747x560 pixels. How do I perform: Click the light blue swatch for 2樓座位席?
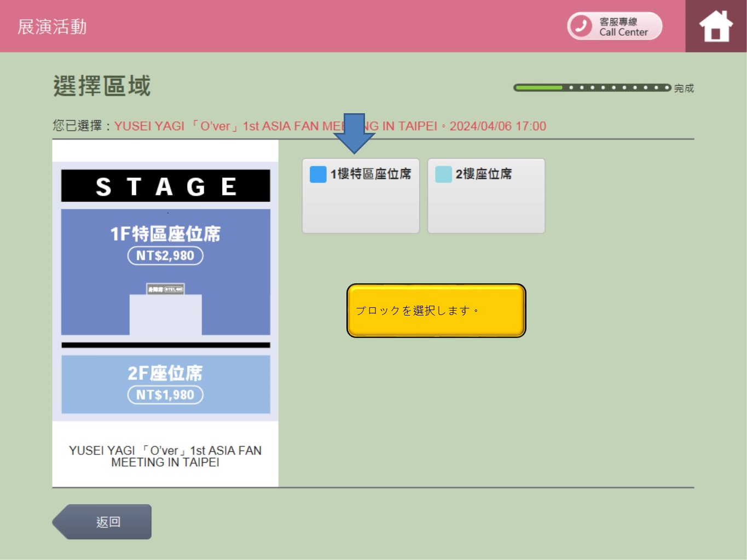click(443, 174)
